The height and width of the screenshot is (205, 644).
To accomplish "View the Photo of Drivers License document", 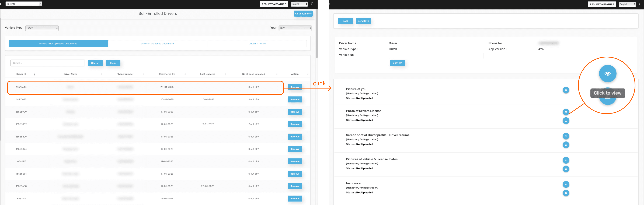I will [x=566, y=112].
